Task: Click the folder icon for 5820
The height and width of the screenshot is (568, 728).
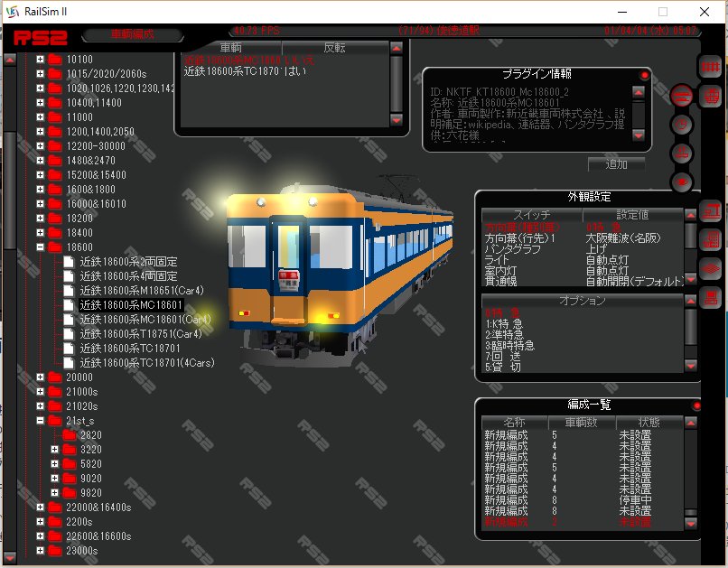Action: point(70,464)
